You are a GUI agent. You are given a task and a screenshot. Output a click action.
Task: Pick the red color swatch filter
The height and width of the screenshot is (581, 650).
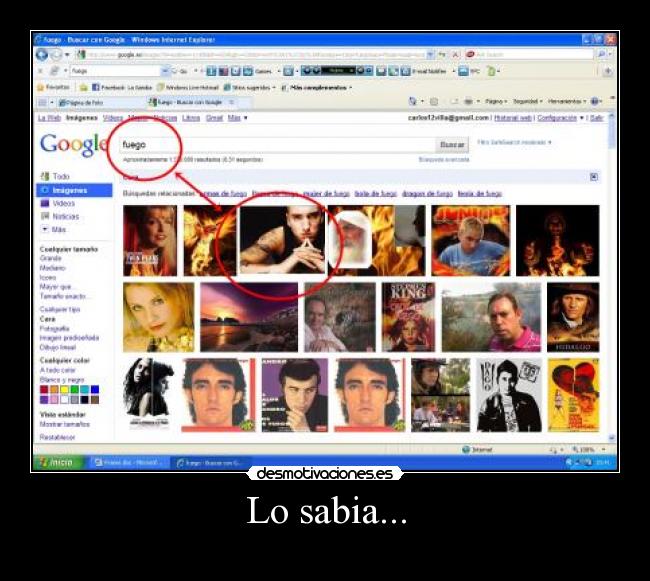pos(44,389)
